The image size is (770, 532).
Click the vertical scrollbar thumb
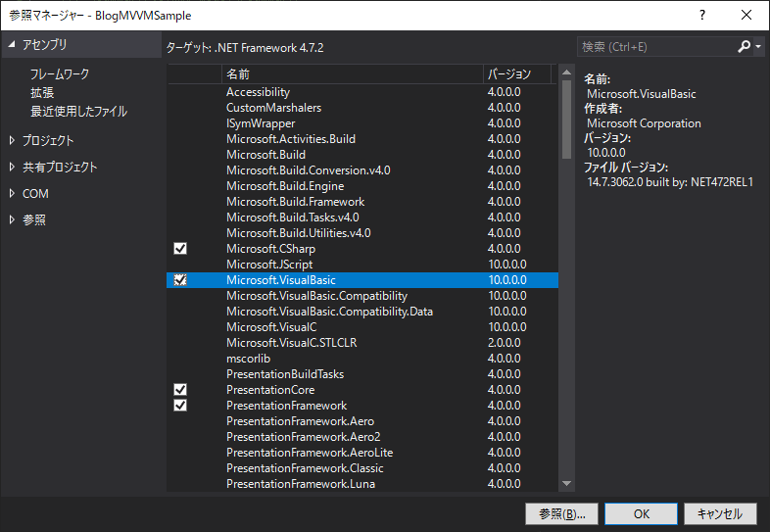click(x=566, y=120)
